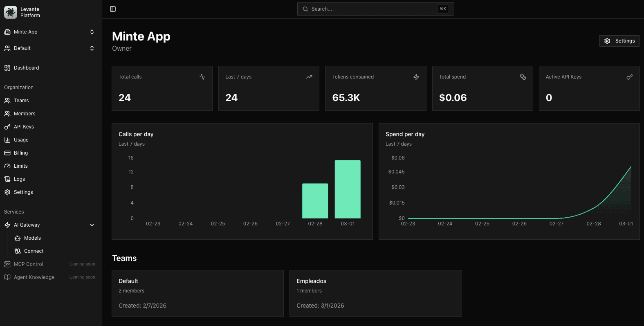
Task: Click the trending icon on Last 7 days card
Action: [309, 77]
